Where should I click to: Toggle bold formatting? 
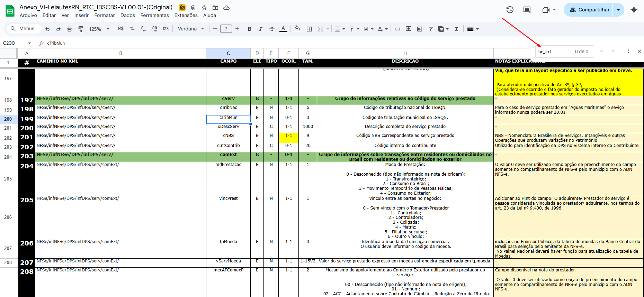pos(249,29)
